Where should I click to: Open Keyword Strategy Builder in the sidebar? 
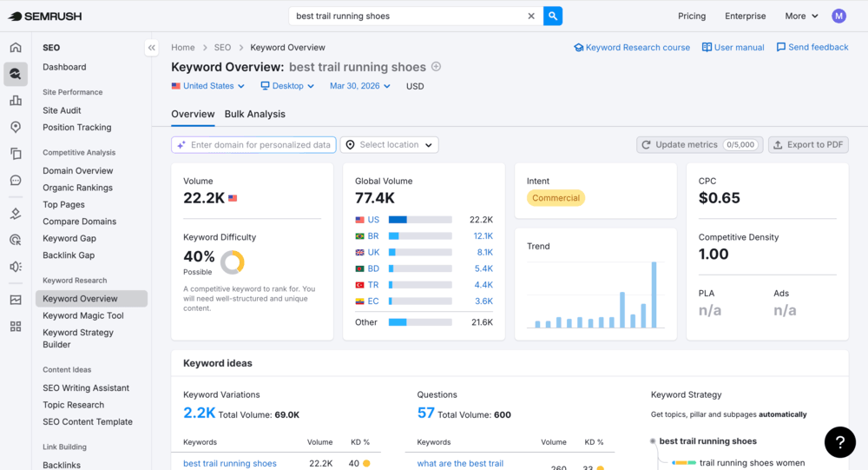[x=78, y=338]
